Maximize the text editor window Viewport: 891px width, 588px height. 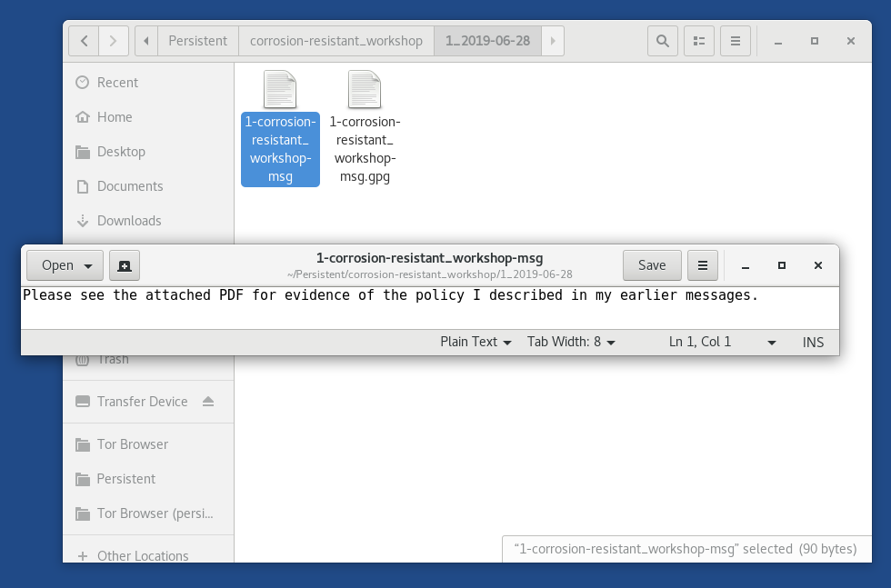tap(782, 266)
